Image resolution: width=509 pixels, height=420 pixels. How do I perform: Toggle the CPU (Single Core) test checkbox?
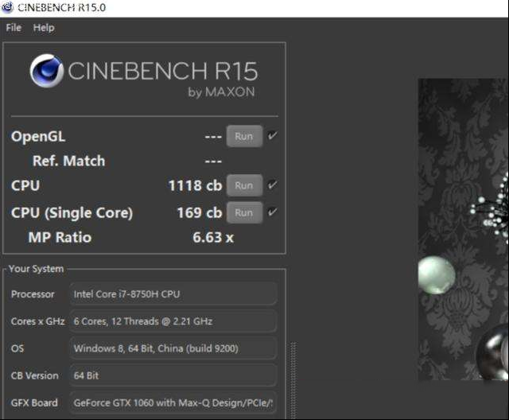272,212
